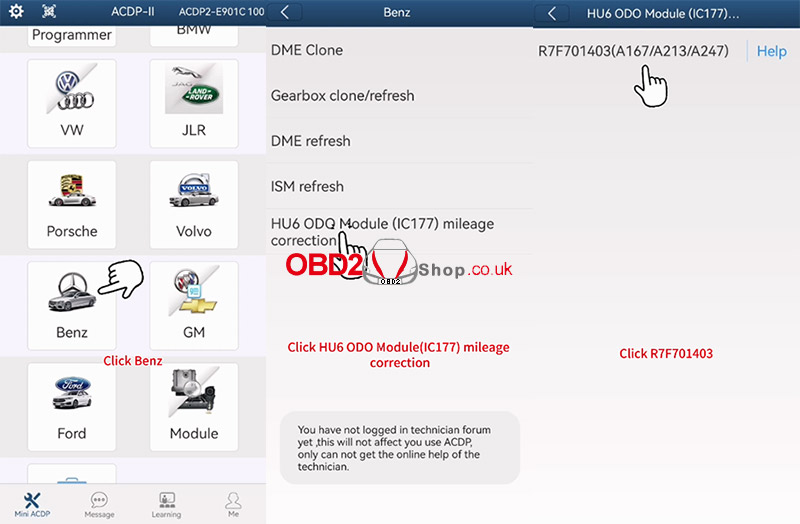Select R7F701403(A167/A213/A247) entry
Screen dimensions: 800x524
tap(633, 51)
